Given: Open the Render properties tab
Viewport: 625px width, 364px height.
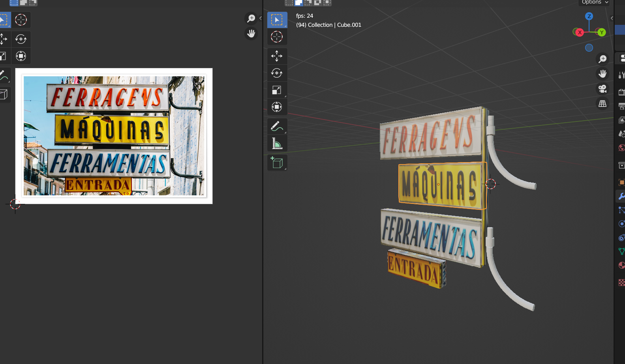Looking at the screenshot, I should click(621, 92).
